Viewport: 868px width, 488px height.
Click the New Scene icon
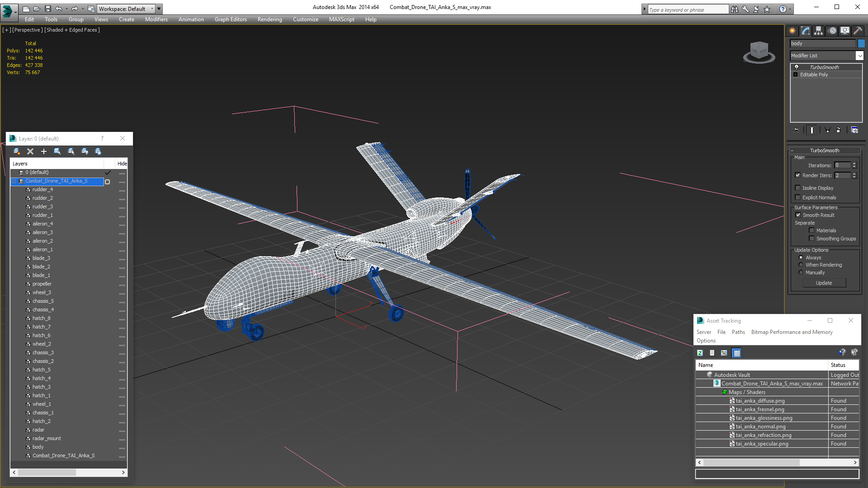pyautogui.click(x=26, y=9)
